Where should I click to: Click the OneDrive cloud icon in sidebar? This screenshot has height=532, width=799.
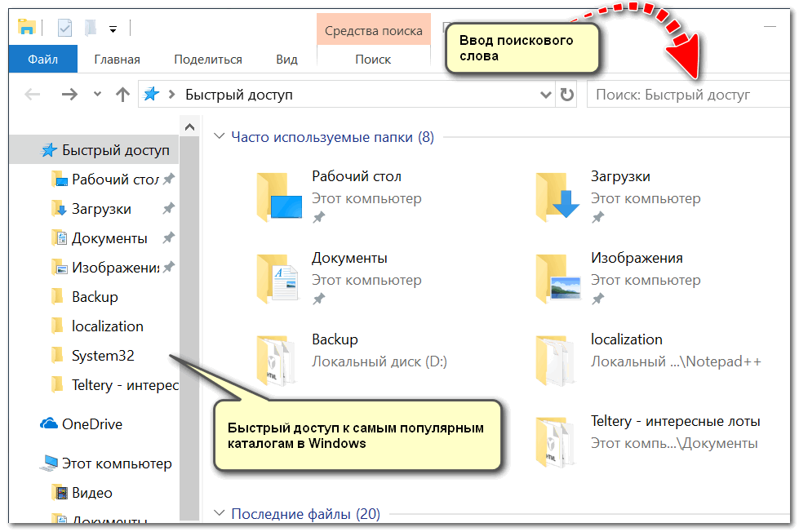coord(49,423)
